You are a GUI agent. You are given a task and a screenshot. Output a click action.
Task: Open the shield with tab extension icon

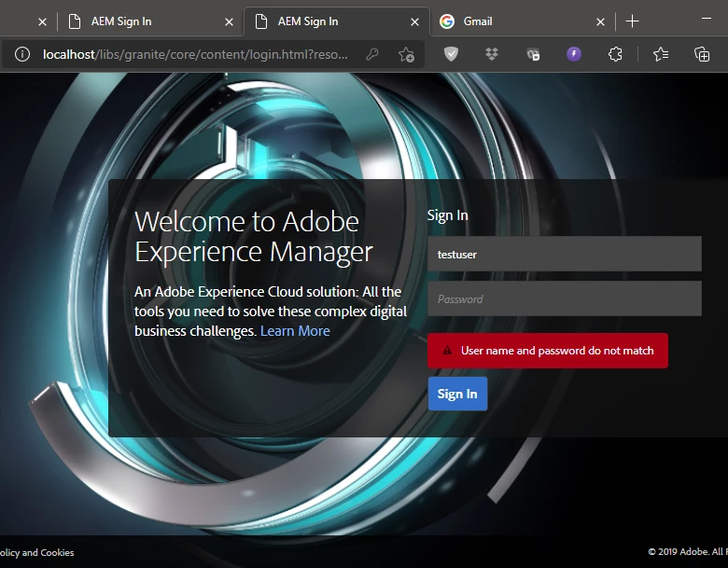click(x=533, y=54)
